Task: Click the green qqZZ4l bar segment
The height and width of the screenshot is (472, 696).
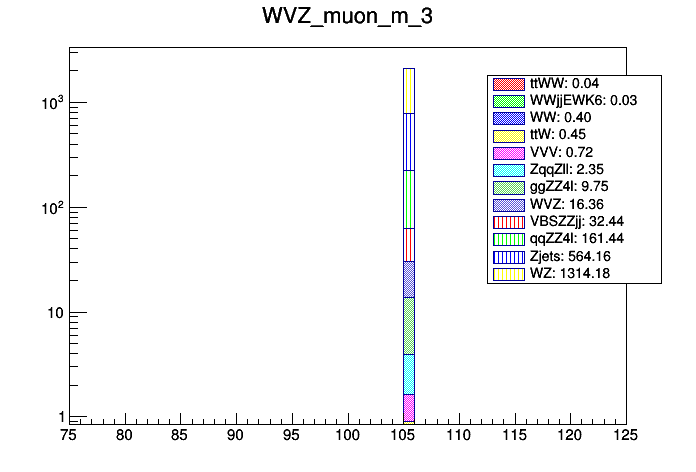Action: 408,198
